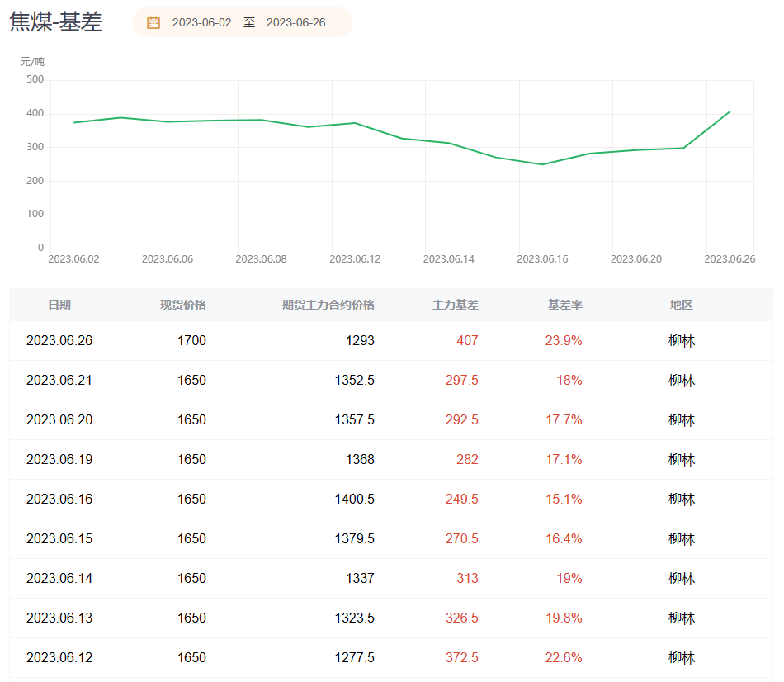Click date cell 2023.06.15
784x682 pixels.
pyautogui.click(x=59, y=538)
